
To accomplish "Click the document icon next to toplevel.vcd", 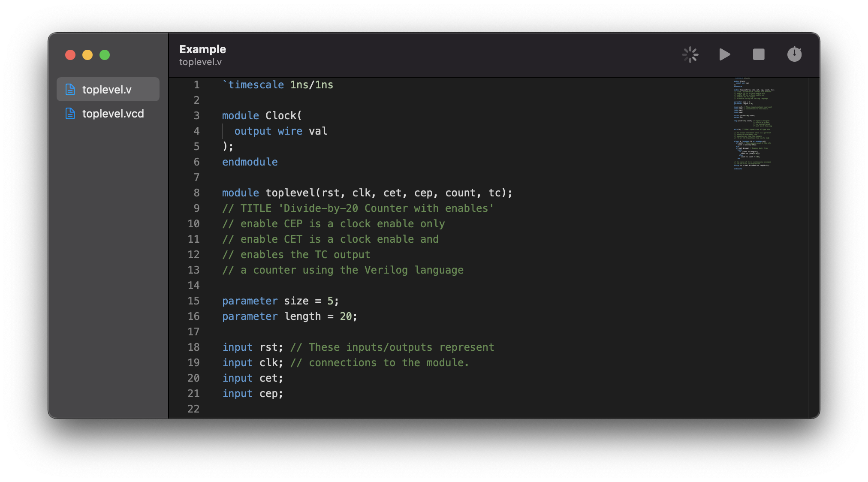I will tap(71, 113).
